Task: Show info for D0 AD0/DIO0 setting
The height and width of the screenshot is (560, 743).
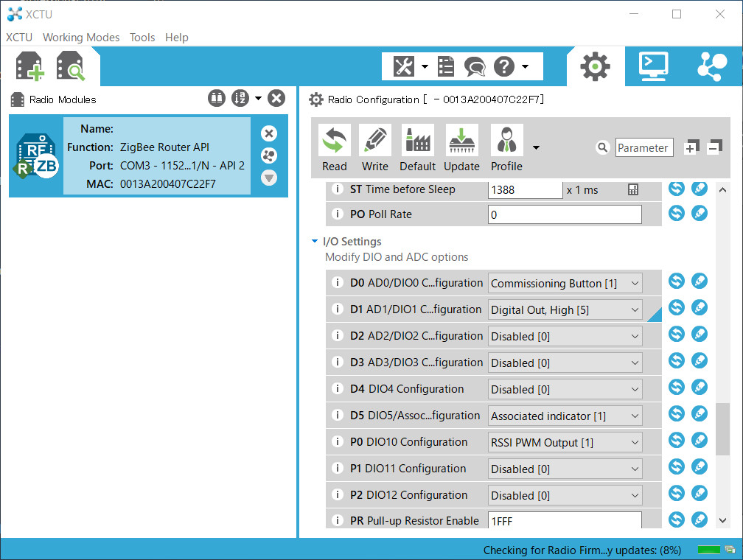Action: pyautogui.click(x=337, y=283)
